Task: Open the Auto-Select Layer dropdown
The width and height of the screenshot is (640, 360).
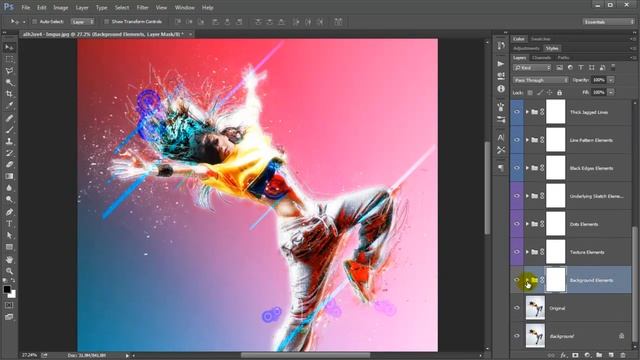Action: pyautogui.click(x=83, y=22)
